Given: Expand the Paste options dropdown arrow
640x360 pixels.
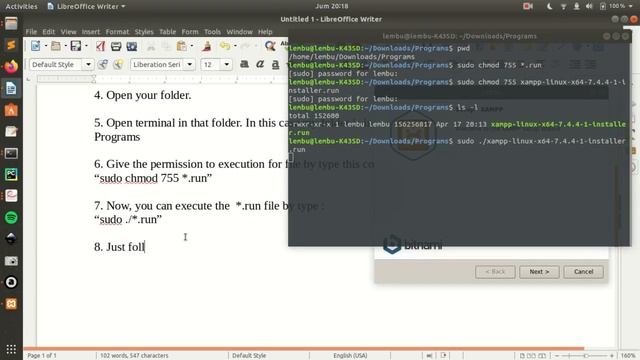Looking at the screenshot, I should [191, 46].
